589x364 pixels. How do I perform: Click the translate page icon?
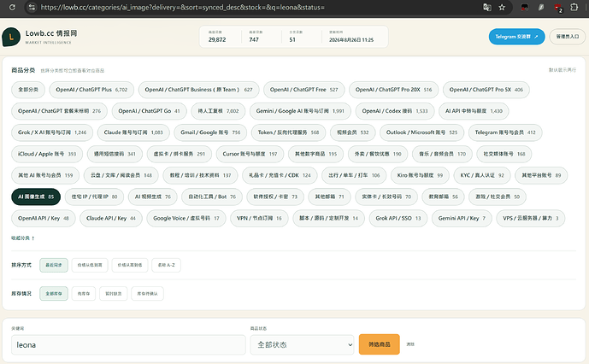(487, 7)
